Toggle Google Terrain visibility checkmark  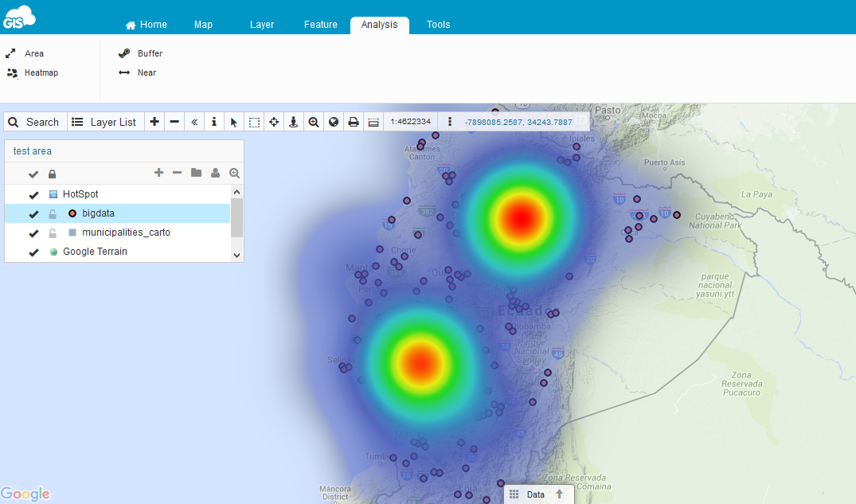[33, 252]
